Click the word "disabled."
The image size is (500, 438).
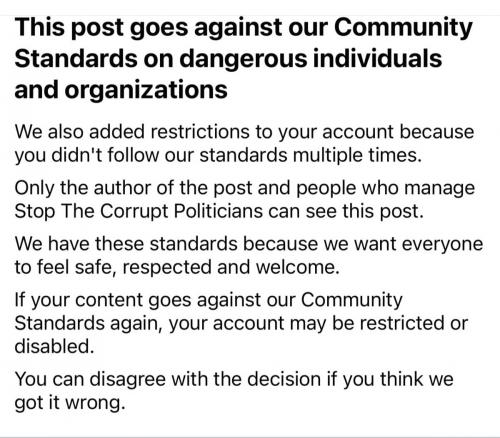pos(54,346)
